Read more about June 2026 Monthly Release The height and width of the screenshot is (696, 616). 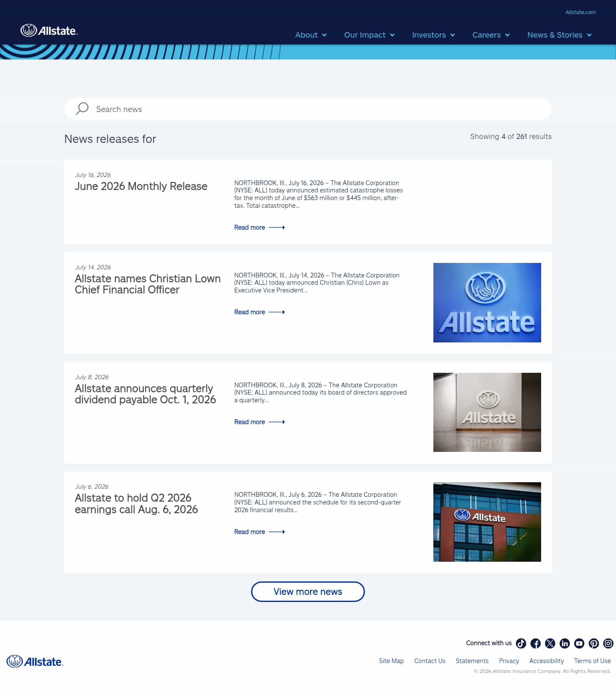[x=249, y=227]
